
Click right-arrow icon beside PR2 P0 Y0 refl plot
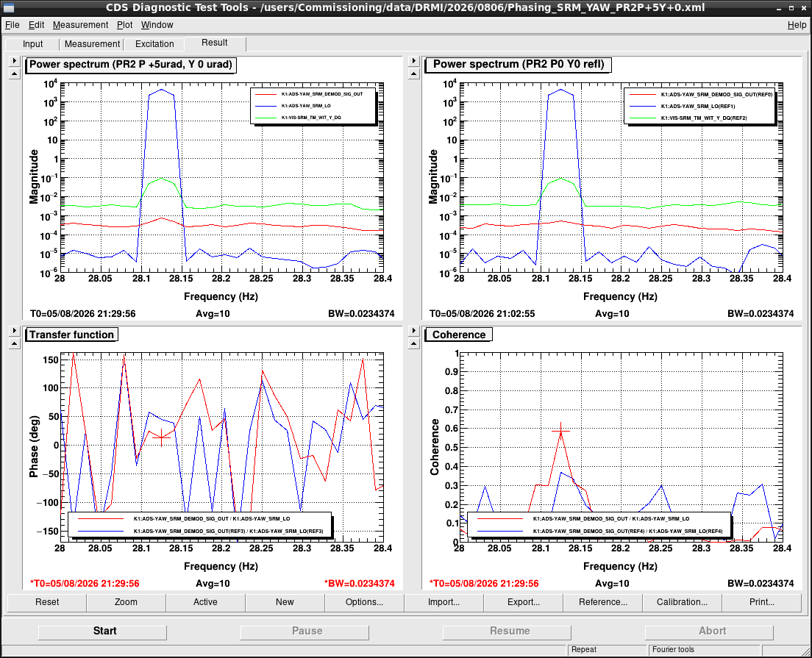click(413, 61)
